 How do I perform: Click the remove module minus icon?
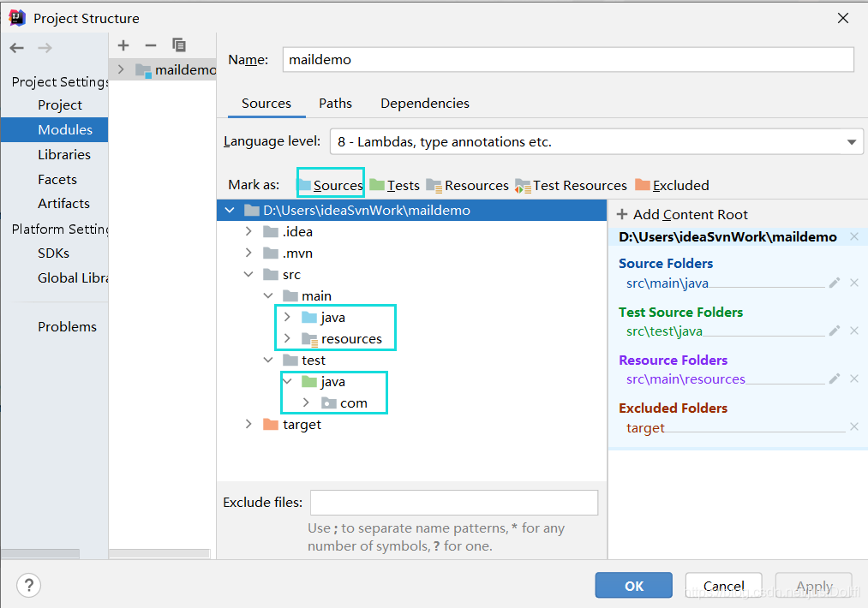(x=151, y=45)
